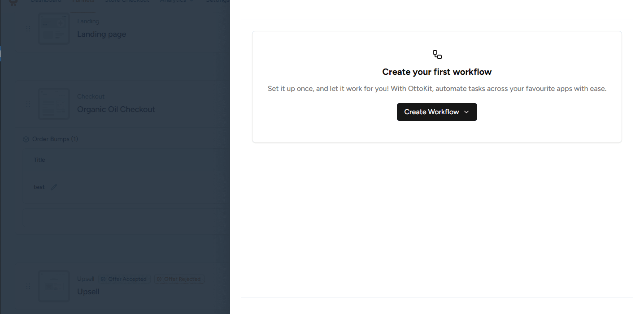Click the check-circle icon in Offer Accepted
The image size is (644, 314).
tap(103, 279)
